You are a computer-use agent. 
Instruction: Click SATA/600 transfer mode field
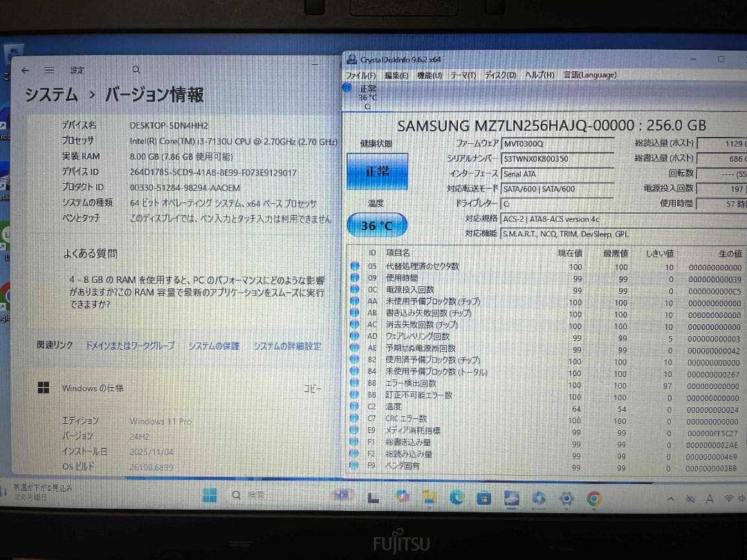point(557,189)
